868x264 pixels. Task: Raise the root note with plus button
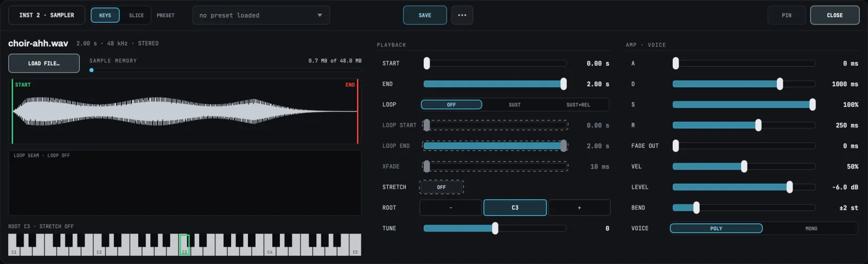pyautogui.click(x=579, y=208)
